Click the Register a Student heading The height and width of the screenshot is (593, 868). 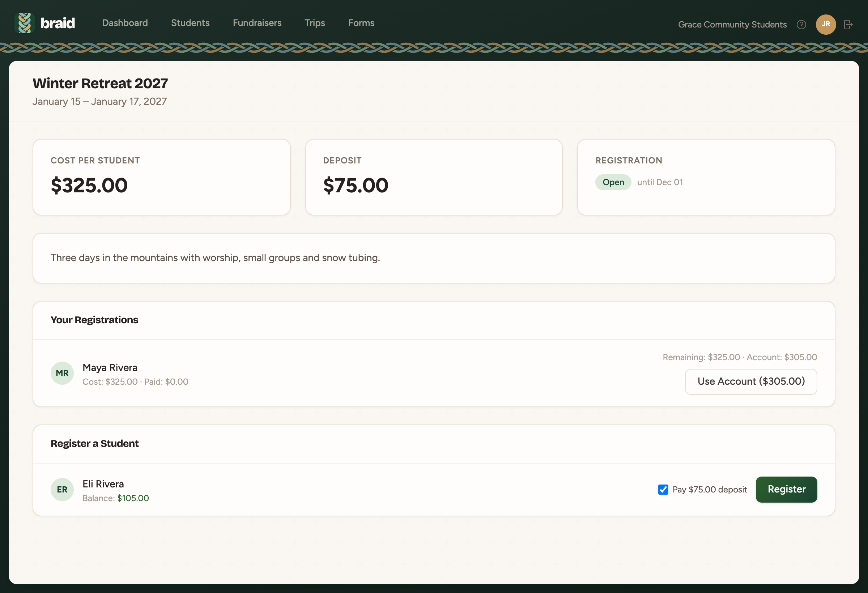[x=94, y=444]
